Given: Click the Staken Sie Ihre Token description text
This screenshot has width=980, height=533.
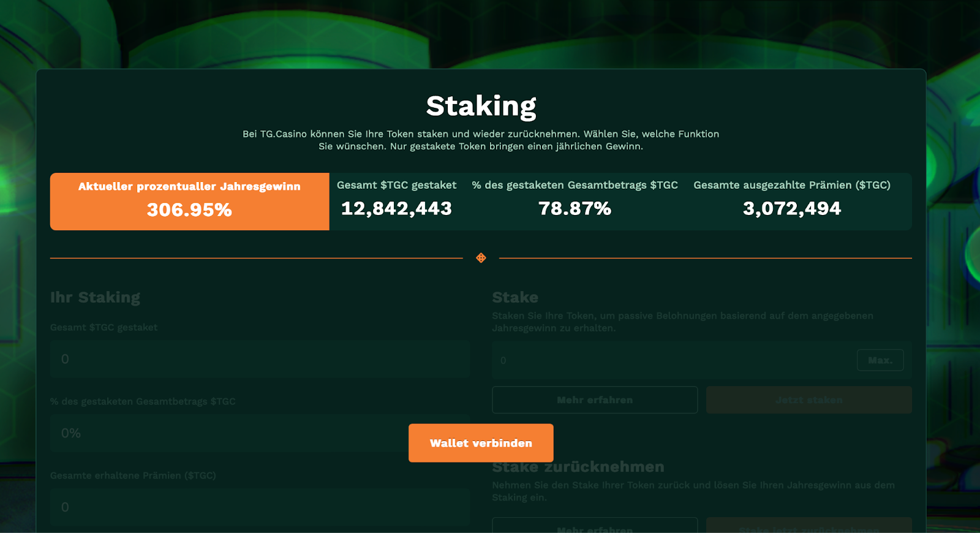Looking at the screenshot, I should (x=683, y=322).
